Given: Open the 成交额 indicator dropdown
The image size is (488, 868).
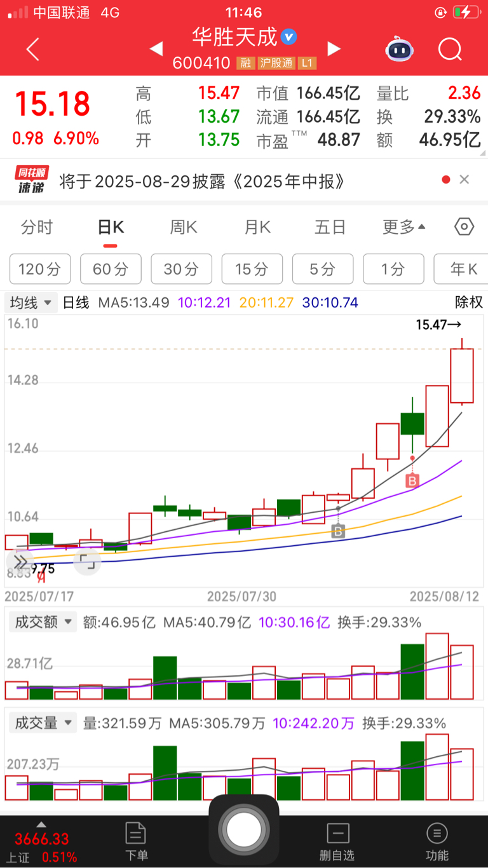Looking at the screenshot, I should coord(41,621).
